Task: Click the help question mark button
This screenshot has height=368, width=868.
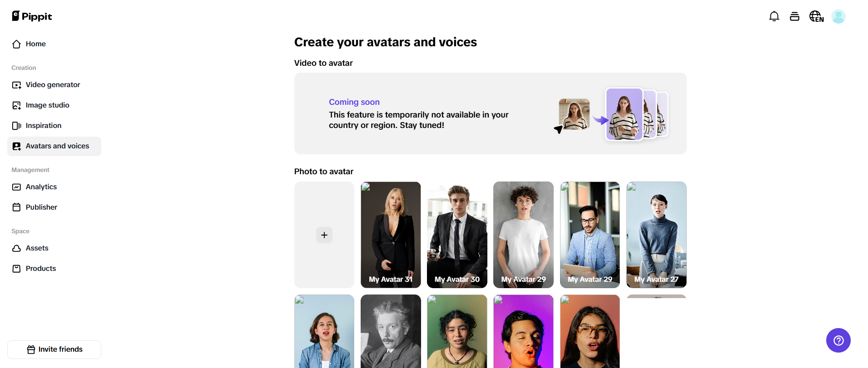Action: tap(838, 340)
